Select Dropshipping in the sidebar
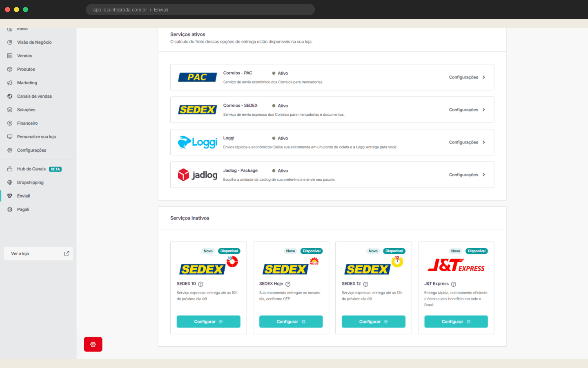Viewport: 588px width, 368px height. click(30, 182)
